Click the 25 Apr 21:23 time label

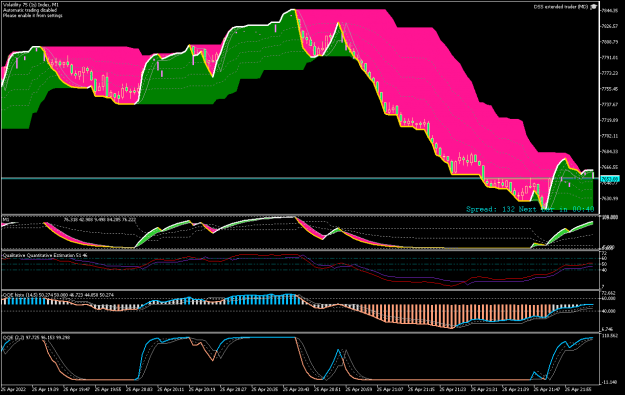pos(452,389)
